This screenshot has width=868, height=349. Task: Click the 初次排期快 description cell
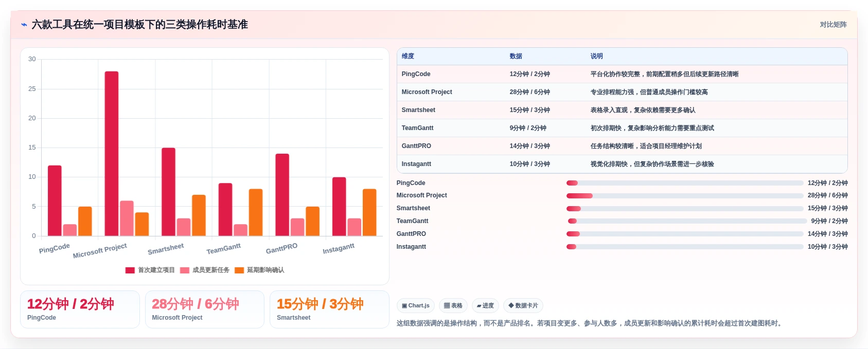tap(652, 128)
